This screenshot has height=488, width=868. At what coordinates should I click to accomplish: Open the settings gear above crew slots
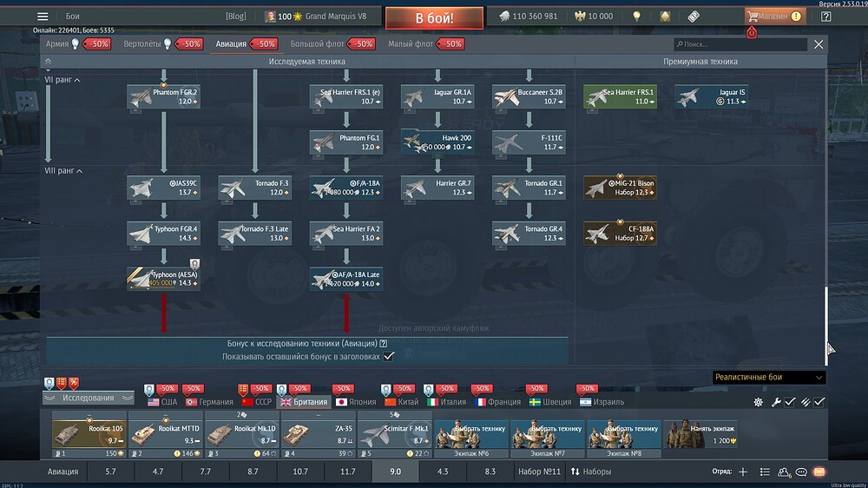(758, 402)
